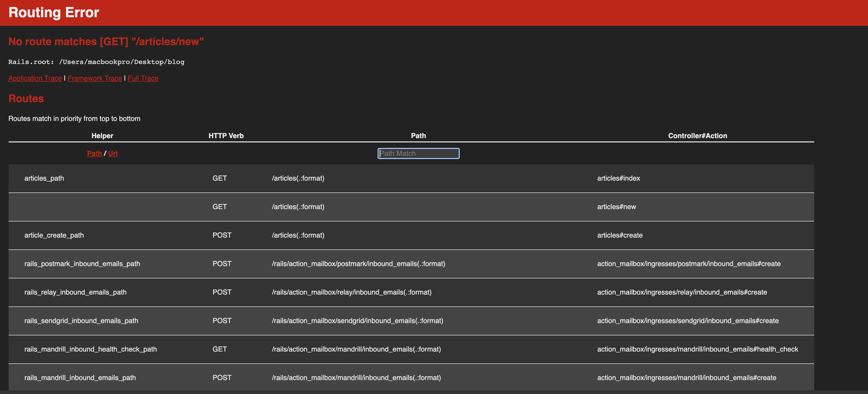Image resolution: width=868 pixels, height=394 pixels.
Task: Click the articles#create controller action
Action: coord(620,235)
